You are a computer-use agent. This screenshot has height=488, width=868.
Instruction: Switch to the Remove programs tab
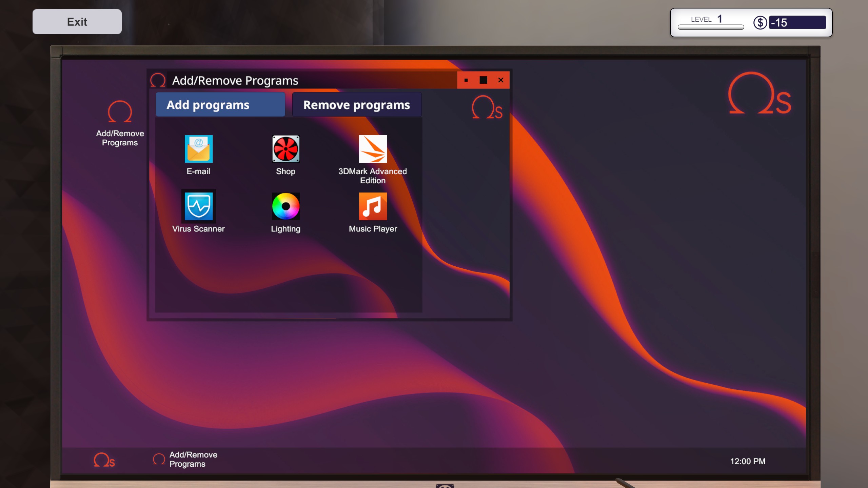[357, 105]
